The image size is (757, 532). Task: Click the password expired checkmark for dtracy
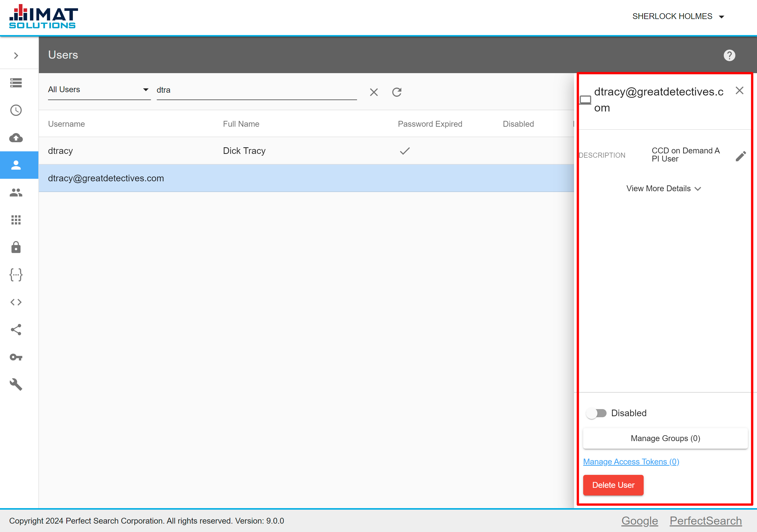(405, 151)
